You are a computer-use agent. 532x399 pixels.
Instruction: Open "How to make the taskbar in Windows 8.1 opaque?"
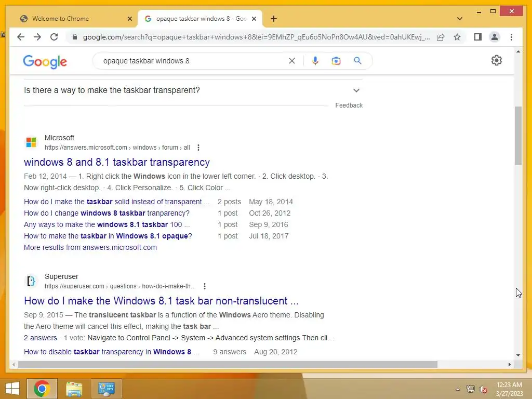tap(108, 236)
